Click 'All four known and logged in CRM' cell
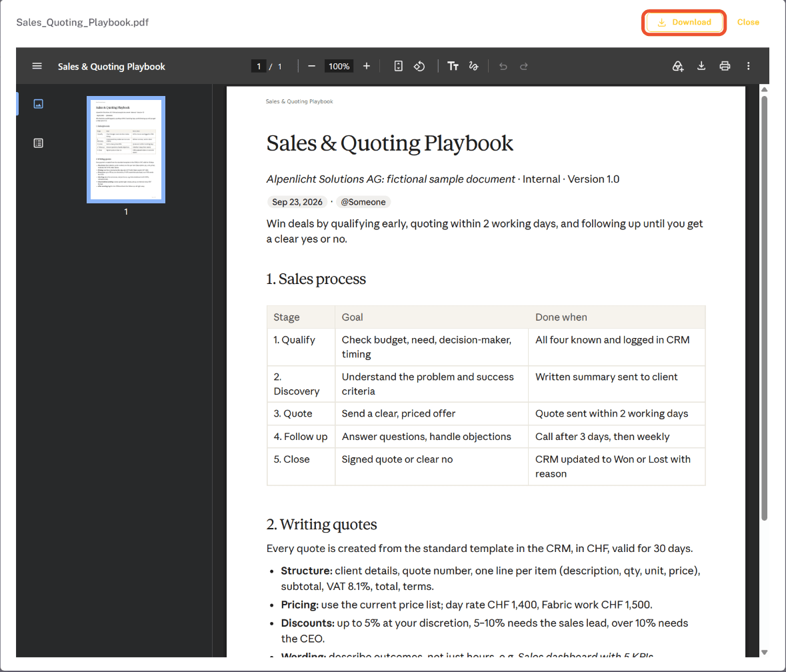 617,347
